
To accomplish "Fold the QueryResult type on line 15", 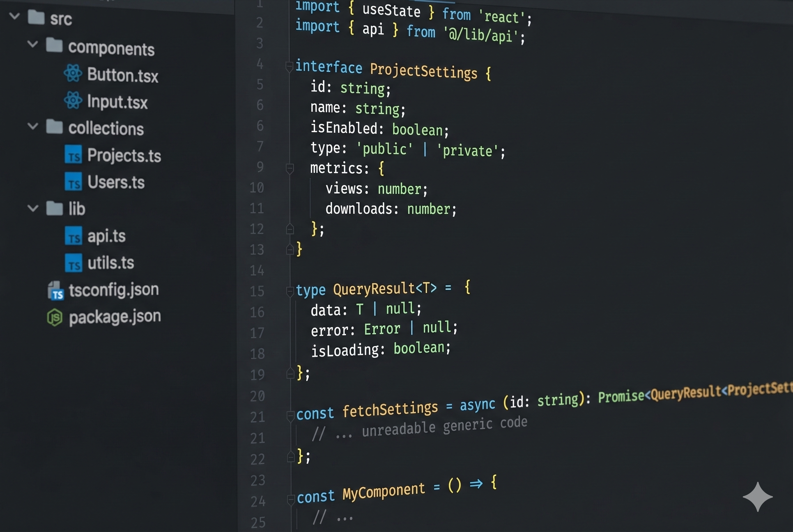I will tap(290, 291).
